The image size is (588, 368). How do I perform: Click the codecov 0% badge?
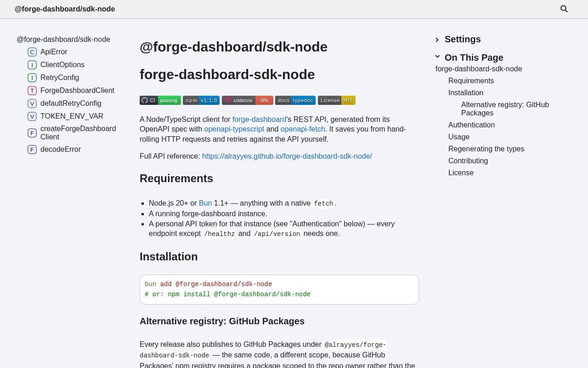pyautogui.click(x=248, y=100)
